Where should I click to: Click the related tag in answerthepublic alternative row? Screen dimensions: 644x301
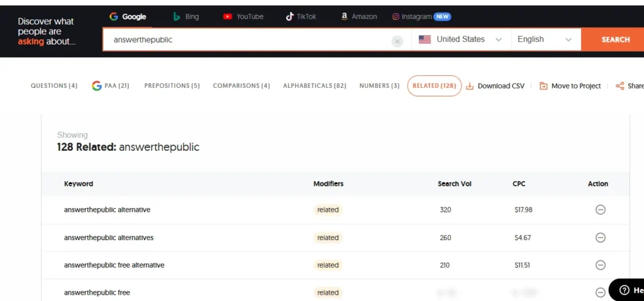(x=328, y=210)
